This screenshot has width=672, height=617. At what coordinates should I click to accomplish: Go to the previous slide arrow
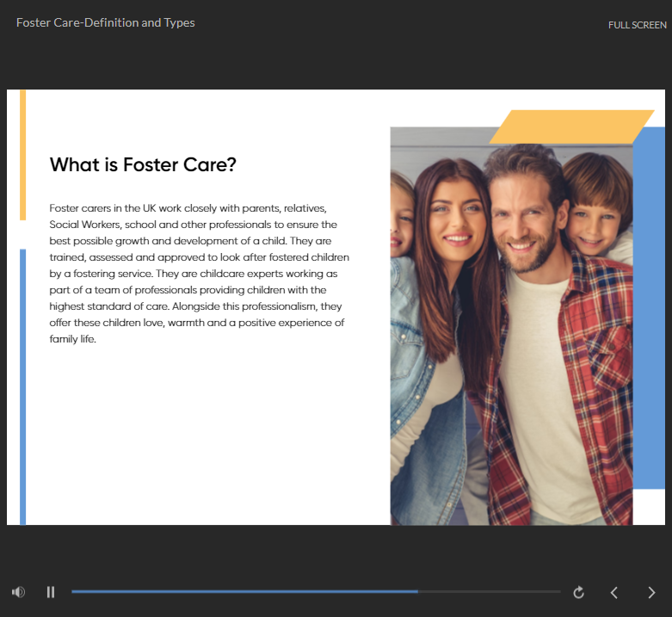(x=614, y=592)
